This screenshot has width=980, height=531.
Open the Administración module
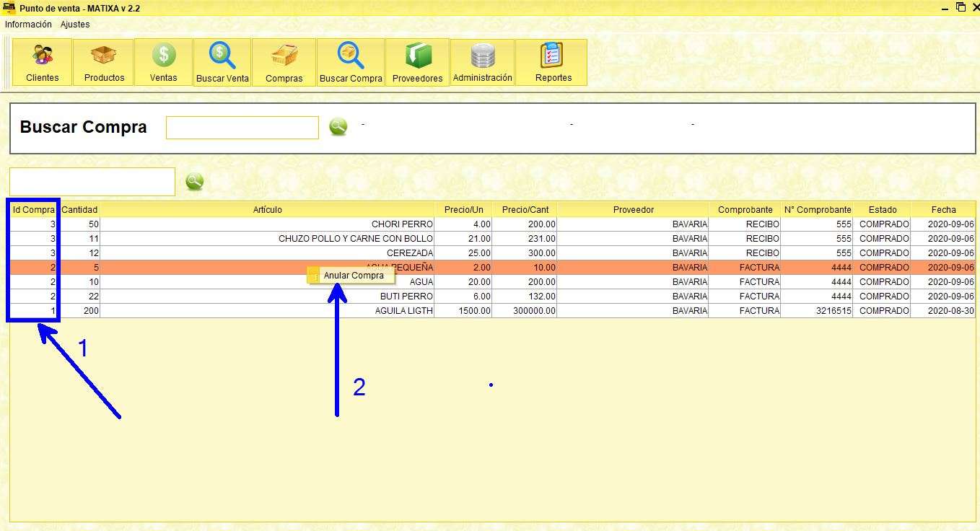click(482, 61)
